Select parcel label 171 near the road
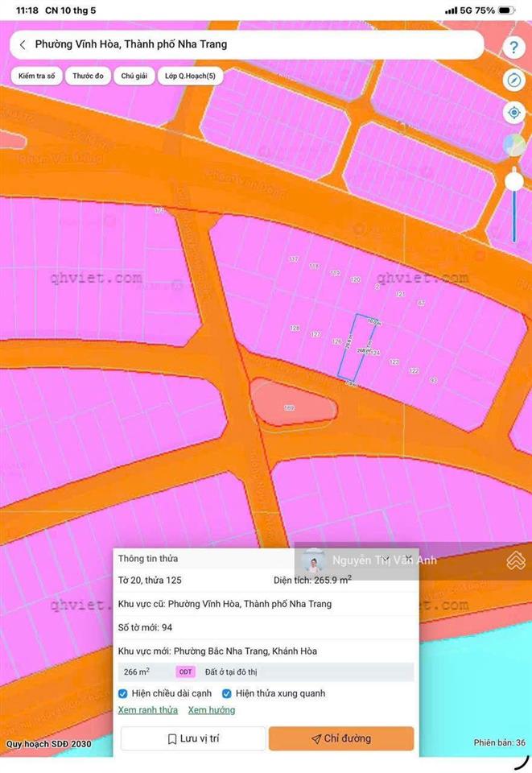 159,210
